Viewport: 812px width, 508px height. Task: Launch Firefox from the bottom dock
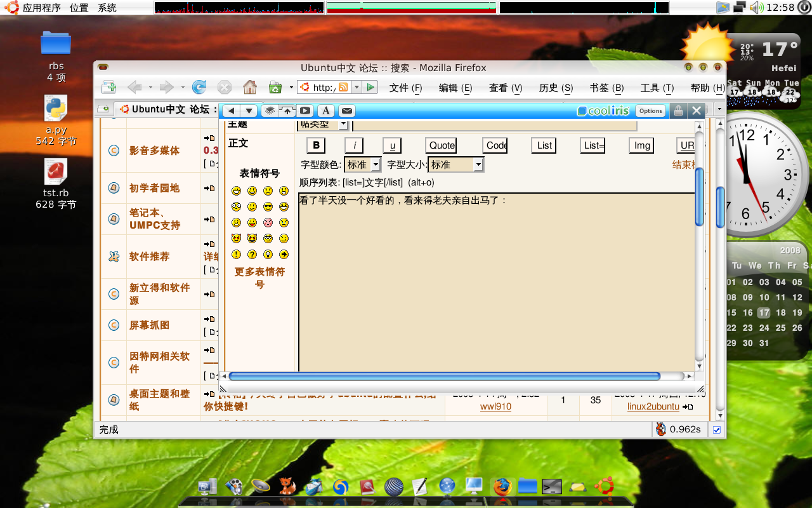coord(502,486)
